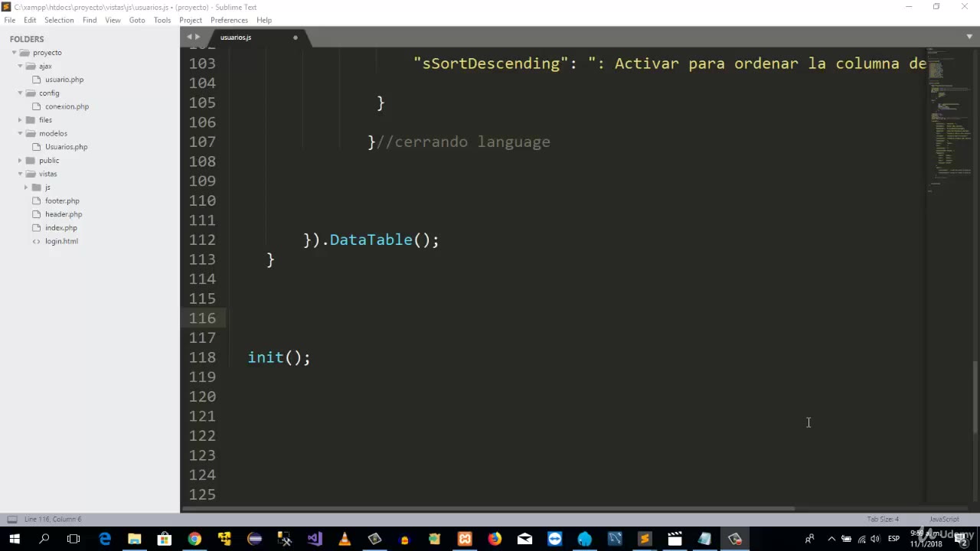Expand the files folder in sidebar

[x=21, y=120]
